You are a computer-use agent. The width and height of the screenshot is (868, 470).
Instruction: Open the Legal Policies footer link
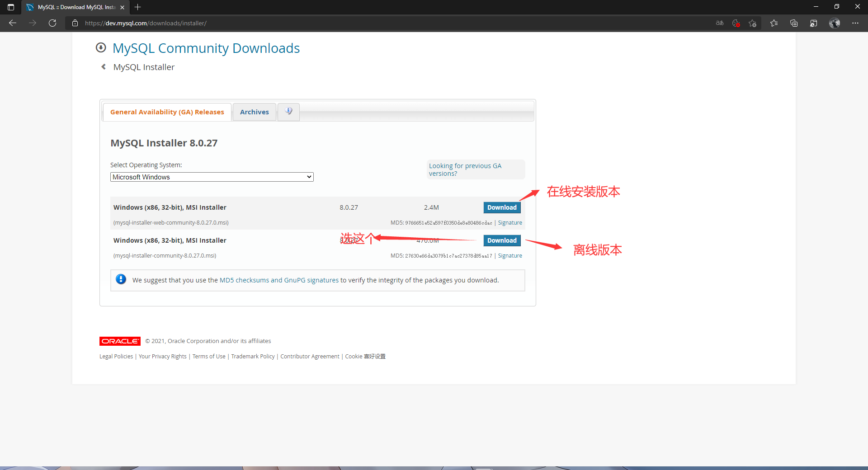[x=116, y=357]
